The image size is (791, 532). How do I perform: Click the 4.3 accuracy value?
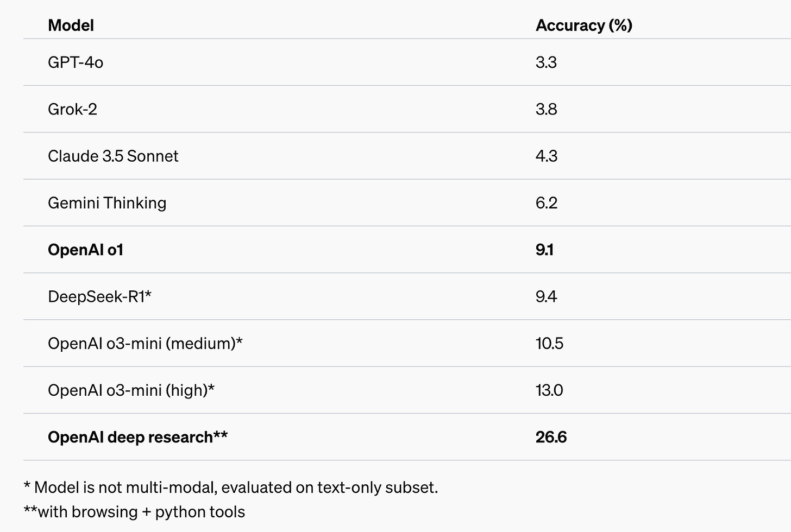[x=547, y=156]
